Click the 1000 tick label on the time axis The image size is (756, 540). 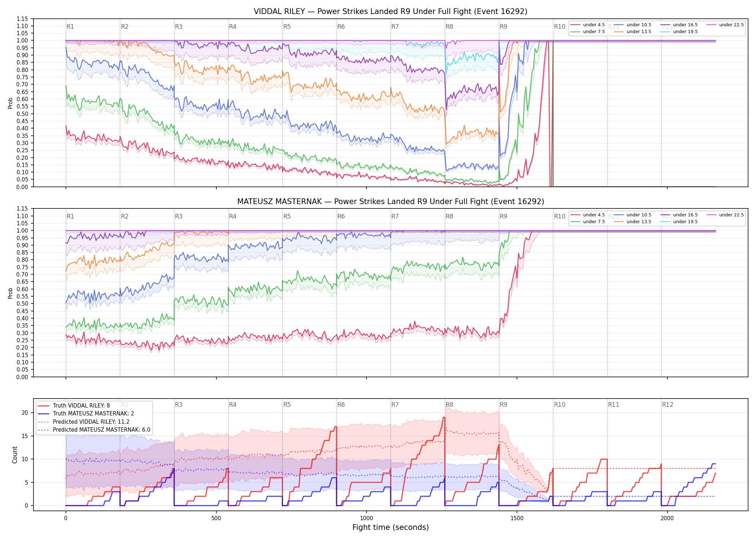click(366, 518)
